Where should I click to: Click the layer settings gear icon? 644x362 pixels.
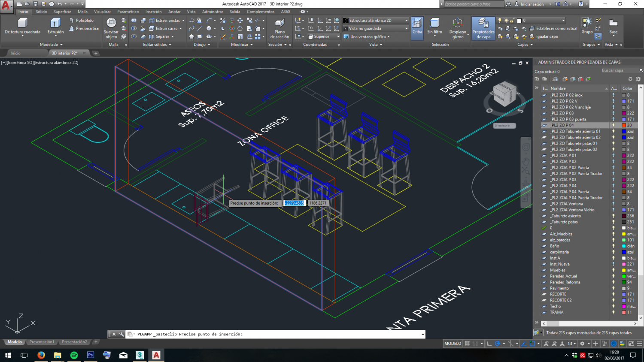638,79
